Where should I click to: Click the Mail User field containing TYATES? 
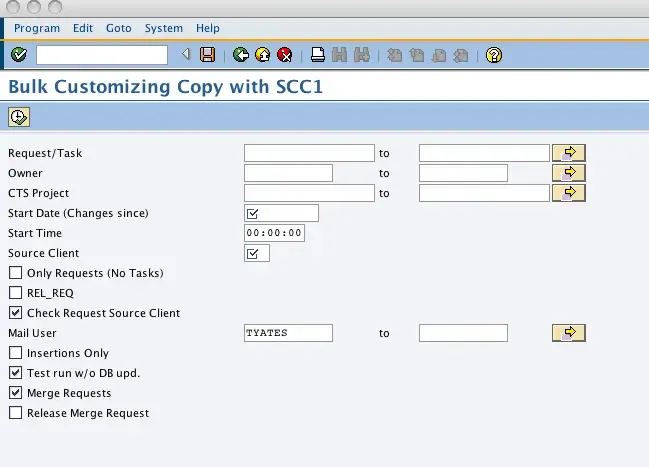pyautogui.click(x=288, y=333)
